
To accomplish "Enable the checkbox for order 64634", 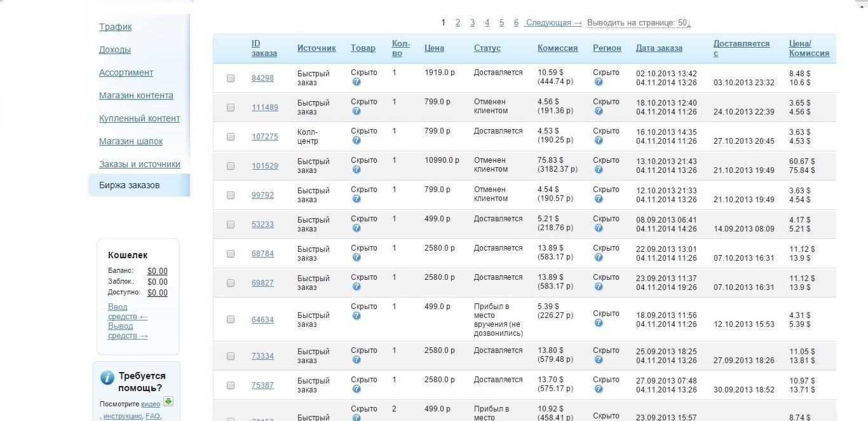I will tap(231, 319).
